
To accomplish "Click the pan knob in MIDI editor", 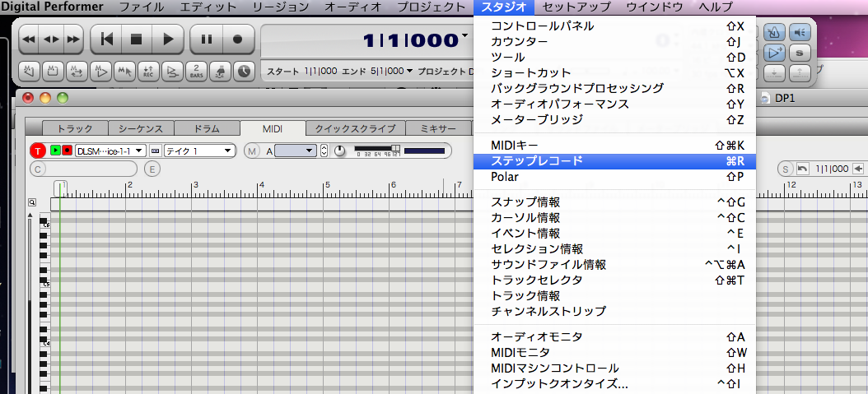I will (340, 151).
